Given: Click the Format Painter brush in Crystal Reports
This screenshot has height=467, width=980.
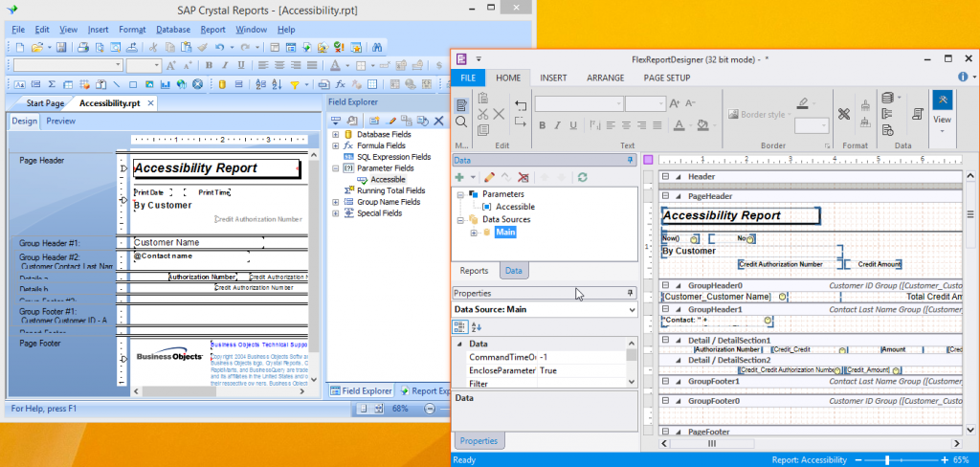Looking at the screenshot, I should (202, 47).
